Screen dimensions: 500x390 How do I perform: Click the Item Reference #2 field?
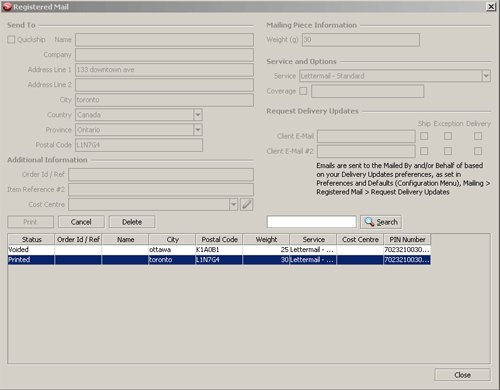(x=161, y=189)
